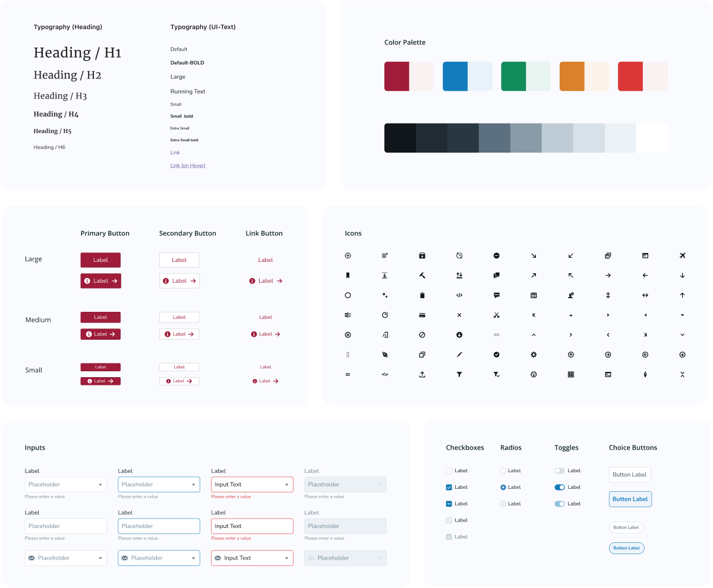
Task: Open gray-bordered envelope Placeholder dropdown
Action: tap(66, 558)
